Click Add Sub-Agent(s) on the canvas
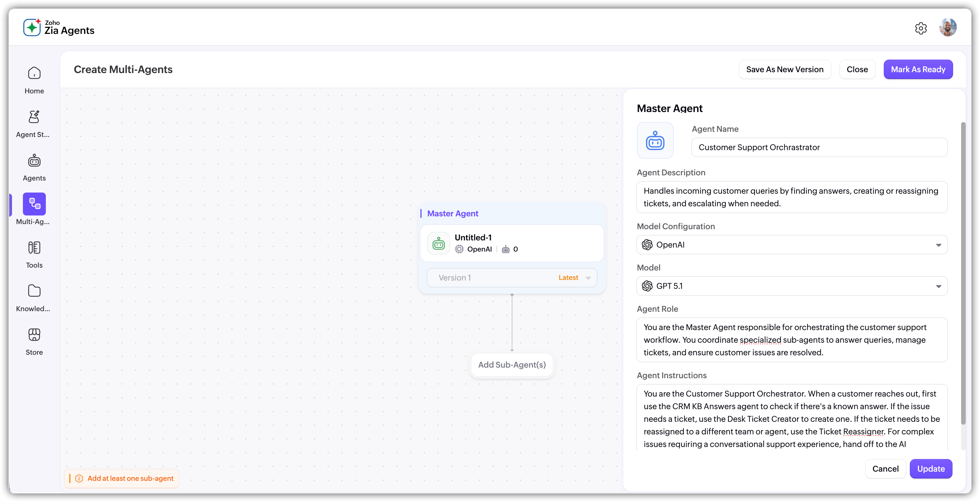980x502 pixels. (512, 364)
